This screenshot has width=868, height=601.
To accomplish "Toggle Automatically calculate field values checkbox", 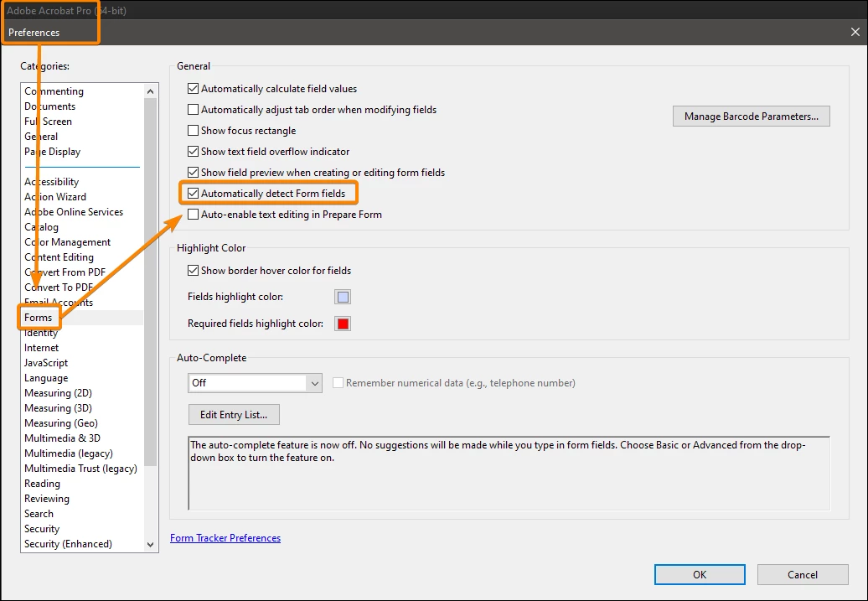I will click(194, 89).
